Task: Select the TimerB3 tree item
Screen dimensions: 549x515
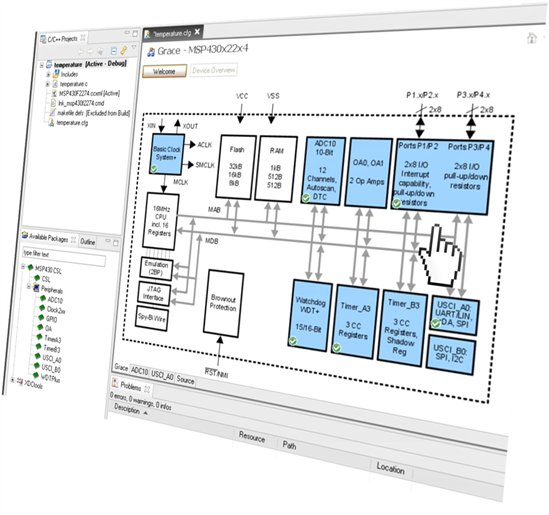Action: (x=52, y=349)
